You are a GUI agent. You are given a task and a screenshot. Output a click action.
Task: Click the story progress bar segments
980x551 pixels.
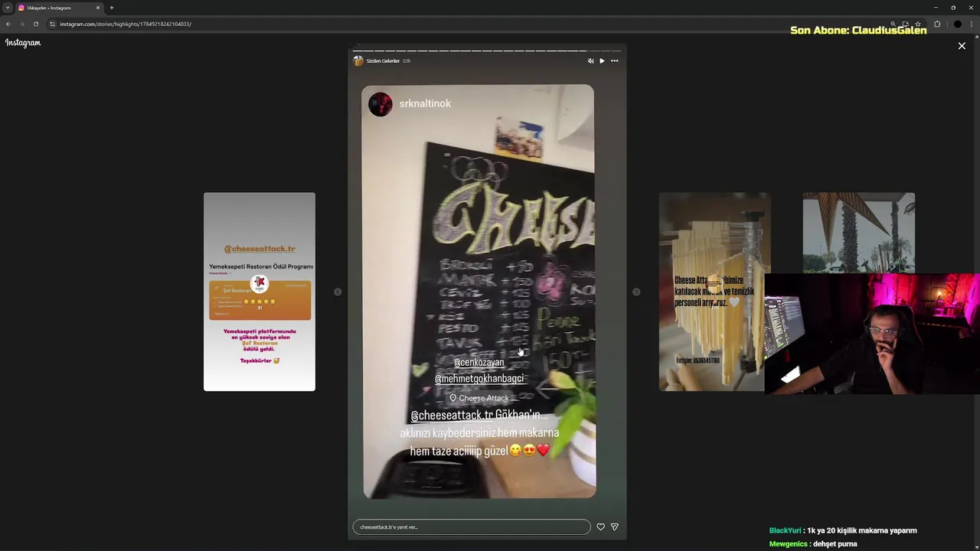point(487,51)
